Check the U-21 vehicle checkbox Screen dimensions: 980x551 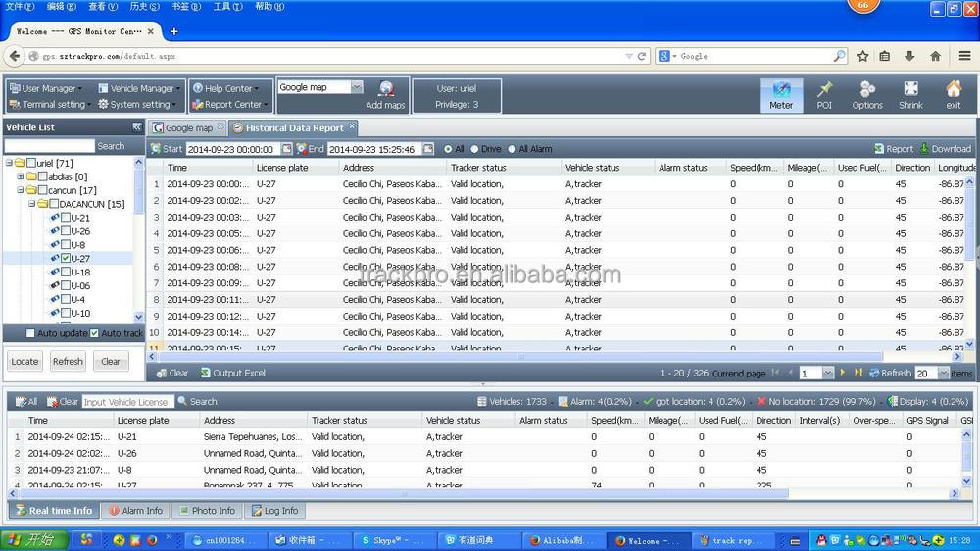66,218
